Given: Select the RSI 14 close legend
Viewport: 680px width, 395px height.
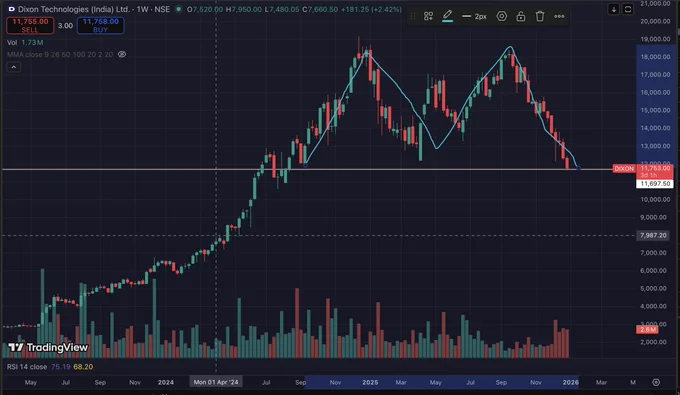Looking at the screenshot, I should (27, 367).
